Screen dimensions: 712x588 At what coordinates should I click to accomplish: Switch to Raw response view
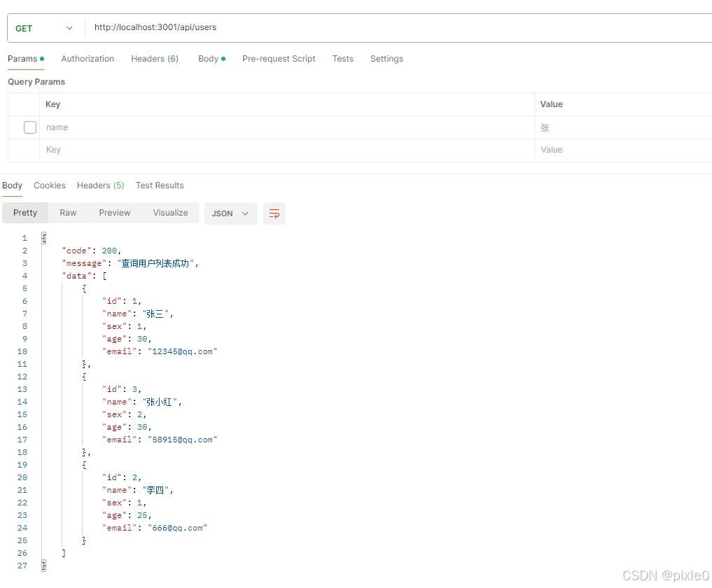[x=68, y=213]
